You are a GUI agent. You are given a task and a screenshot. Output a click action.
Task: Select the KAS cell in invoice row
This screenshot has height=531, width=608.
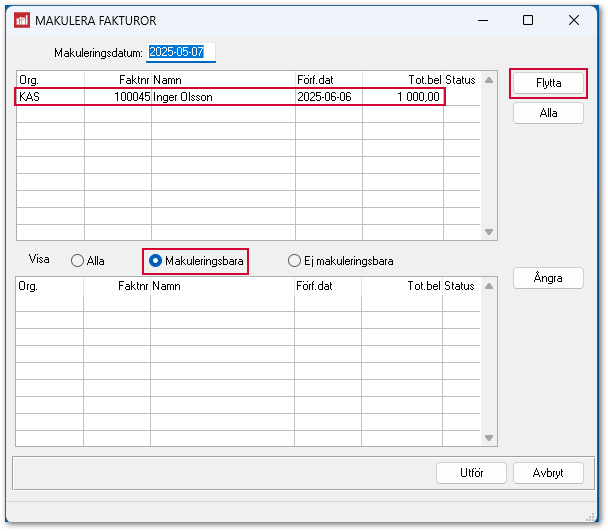click(50, 97)
